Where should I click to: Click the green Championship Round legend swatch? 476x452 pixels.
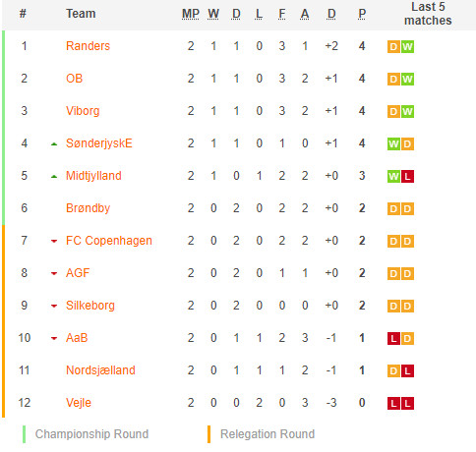pos(24,434)
